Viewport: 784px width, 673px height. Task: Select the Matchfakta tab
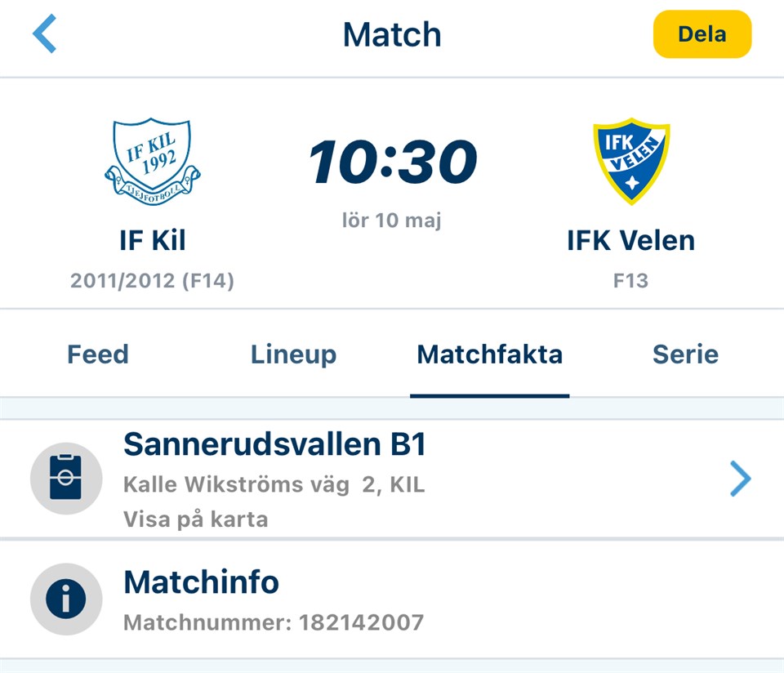click(x=489, y=354)
